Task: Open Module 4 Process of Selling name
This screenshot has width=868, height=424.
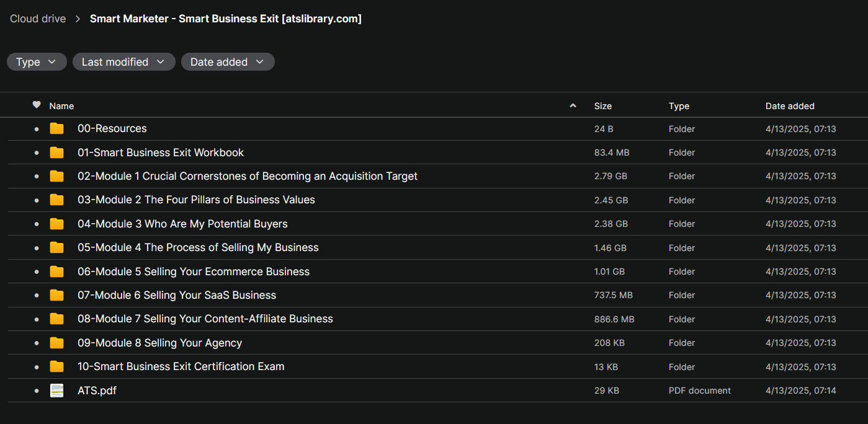Action: click(198, 247)
